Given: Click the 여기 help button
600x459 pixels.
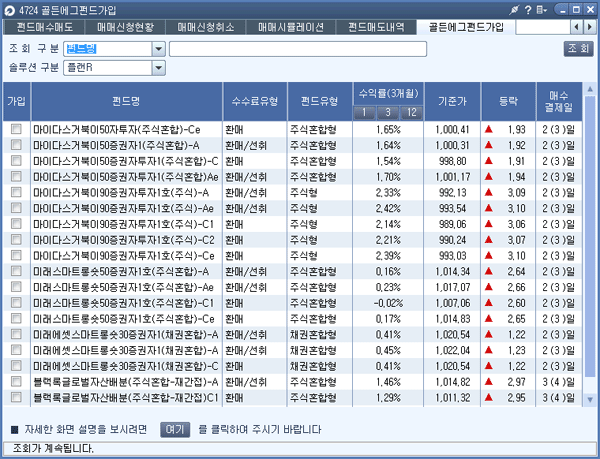Looking at the screenshot, I should [x=175, y=429].
